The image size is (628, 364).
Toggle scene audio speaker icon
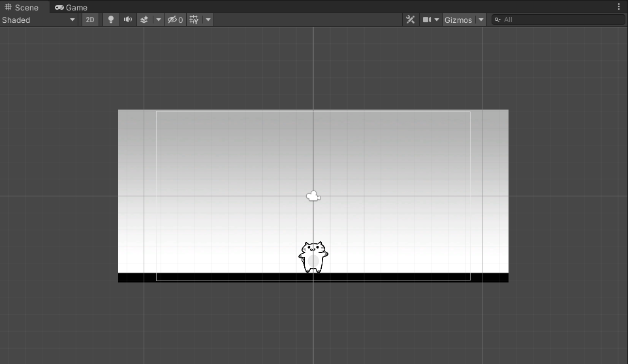[x=128, y=20]
